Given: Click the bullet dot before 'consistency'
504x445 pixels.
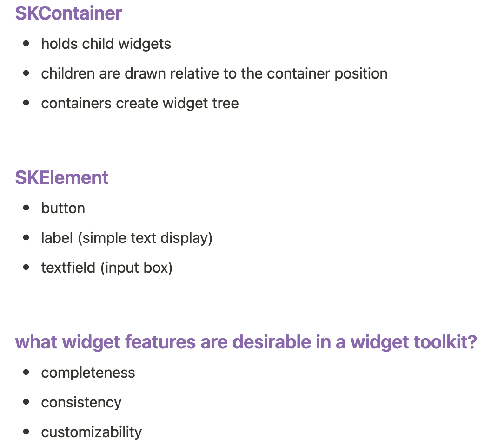Looking at the screenshot, I should [26, 402].
